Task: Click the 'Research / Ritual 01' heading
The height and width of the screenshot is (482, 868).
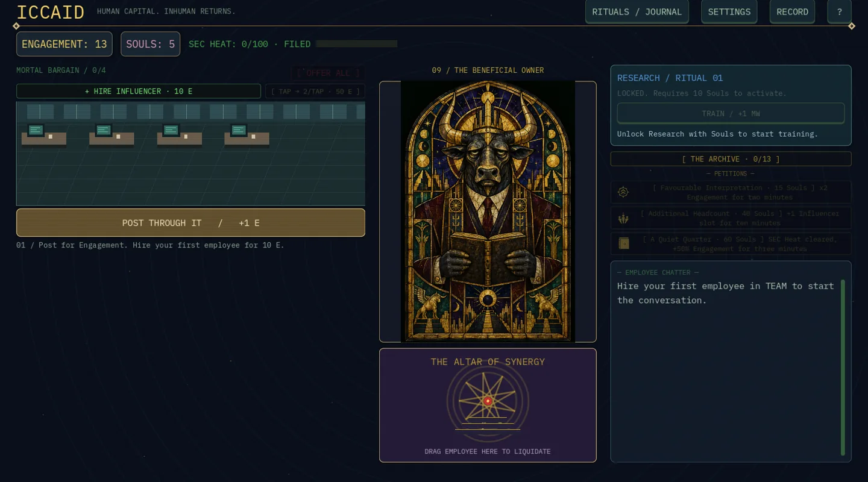Action: 670,78
